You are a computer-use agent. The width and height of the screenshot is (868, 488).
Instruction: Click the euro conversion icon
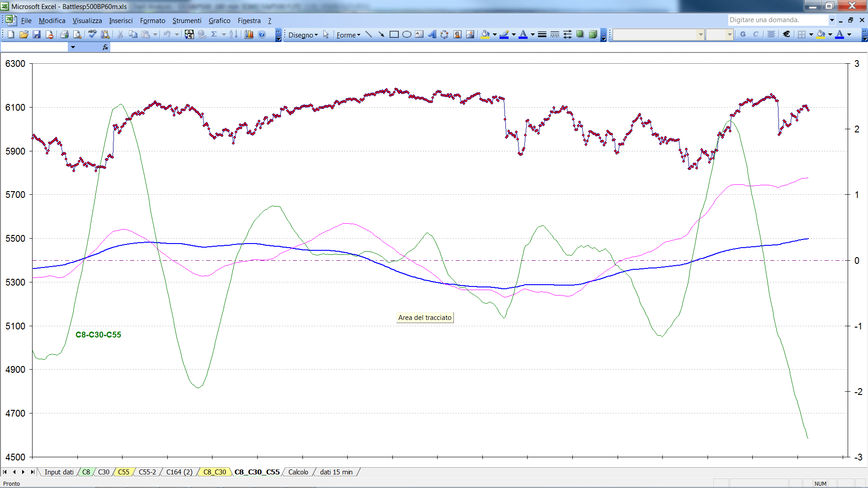(189, 34)
